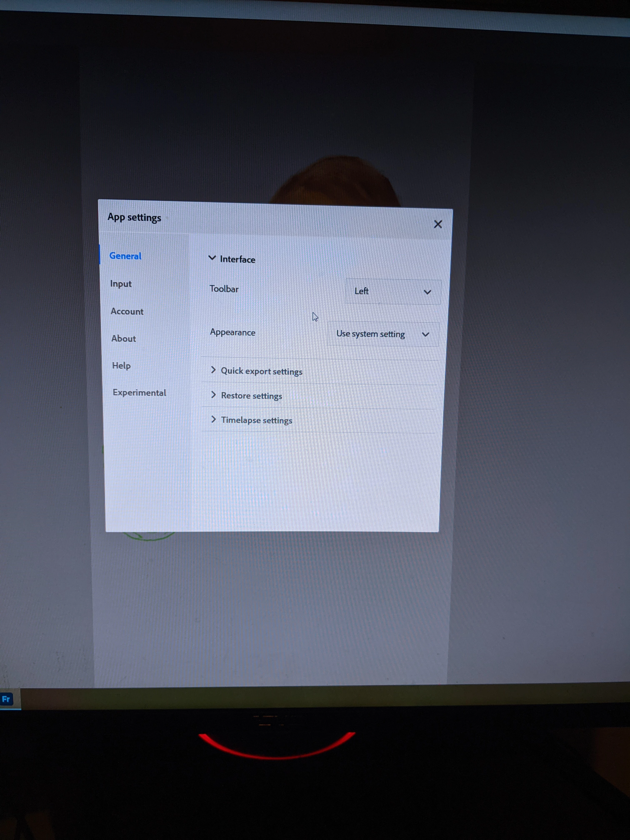630x840 pixels.
Task: Select the General settings tab
Action: tap(125, 256)
